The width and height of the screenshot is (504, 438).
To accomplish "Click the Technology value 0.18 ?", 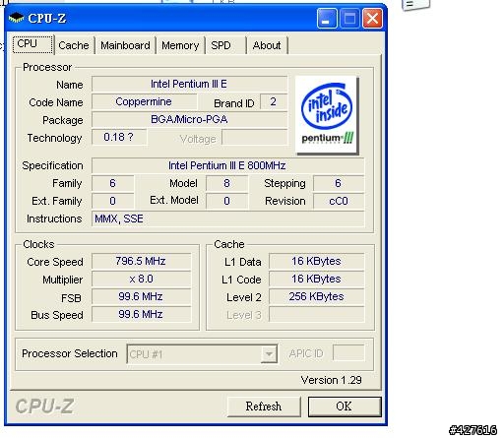I will coord(119,137).
